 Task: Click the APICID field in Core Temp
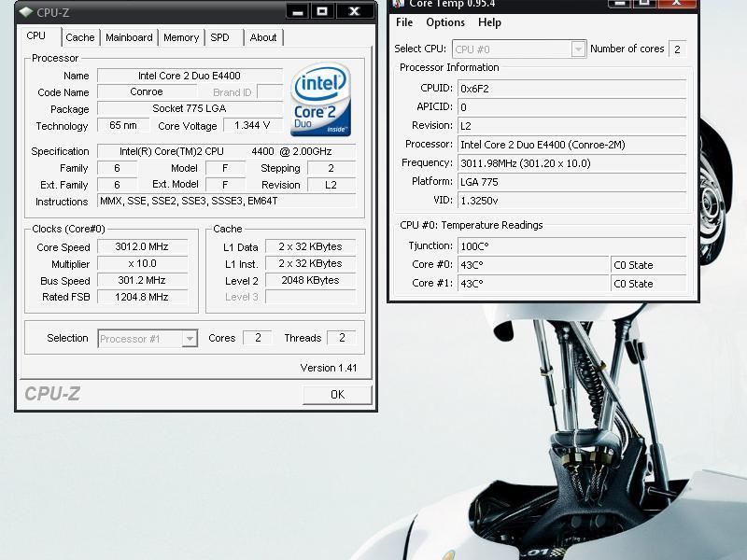571,107
